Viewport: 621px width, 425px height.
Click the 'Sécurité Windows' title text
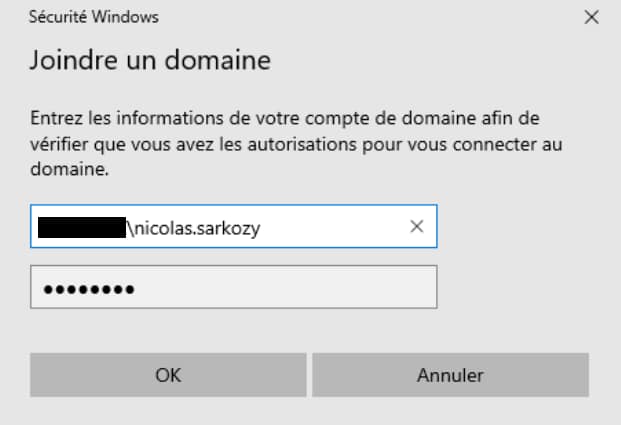coord(94,17)
